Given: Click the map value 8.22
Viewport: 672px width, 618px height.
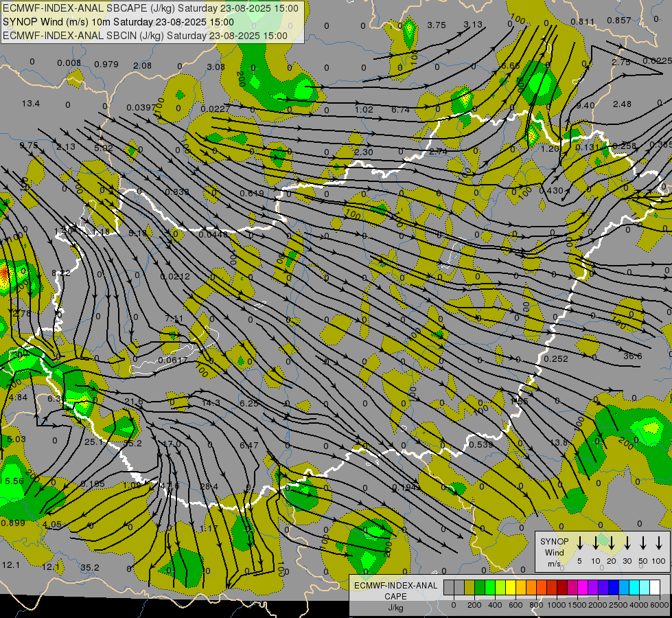Looking at the screenshot, I should (x=61, y=273).
